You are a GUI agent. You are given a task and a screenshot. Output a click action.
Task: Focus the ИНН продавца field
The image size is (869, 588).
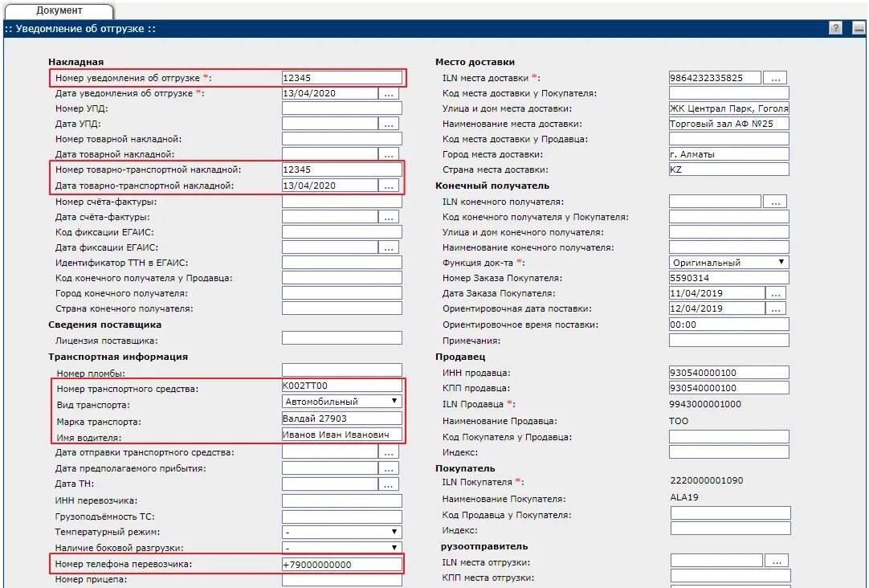click(728, 373)
